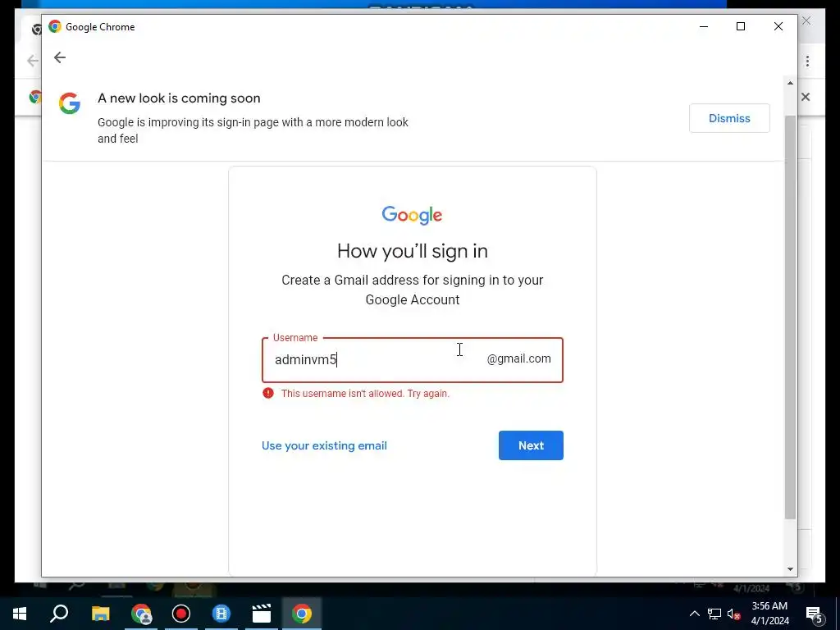Open the clapperboard video app on taskbar
Viewport: 840px width, 630px height.
(x=262, y=614)
